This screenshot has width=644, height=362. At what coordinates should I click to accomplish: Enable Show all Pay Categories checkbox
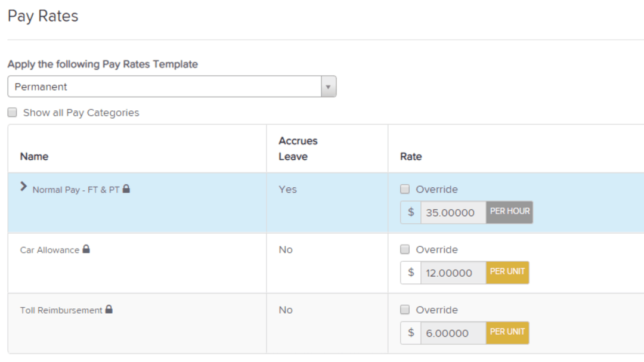[x=12, y=112]
